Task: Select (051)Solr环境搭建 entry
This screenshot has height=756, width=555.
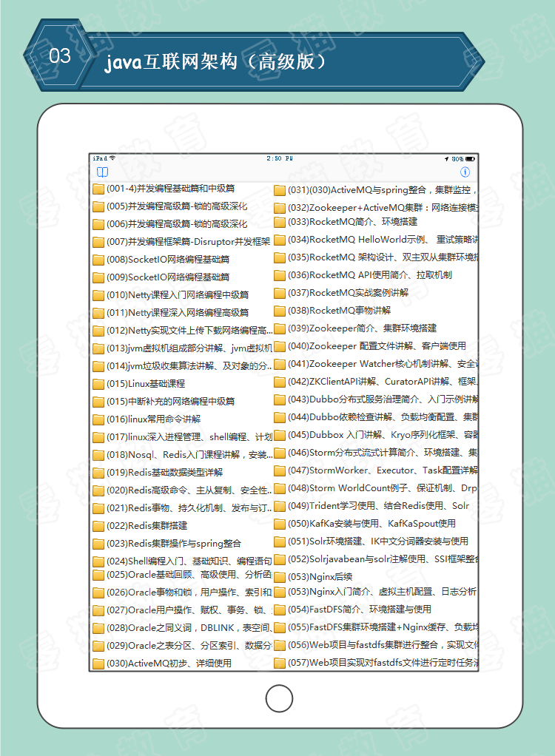Action: (x=378, y=541)
